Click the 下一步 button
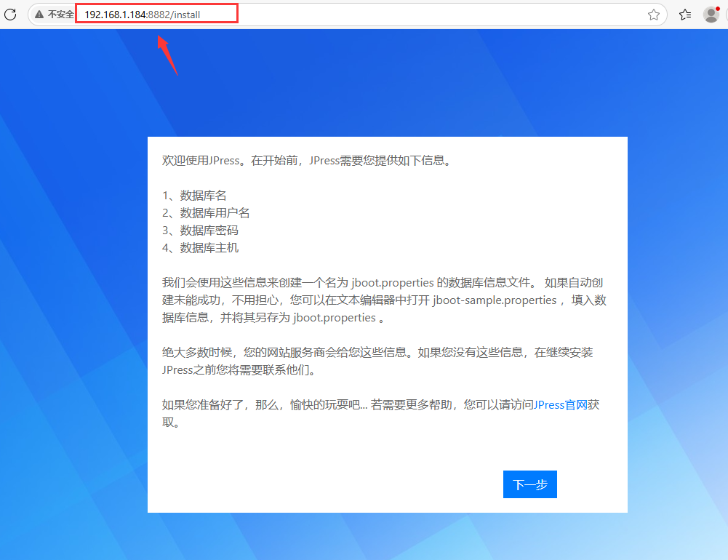The width and height of the screenshot is (728, 560). point(529,484)
